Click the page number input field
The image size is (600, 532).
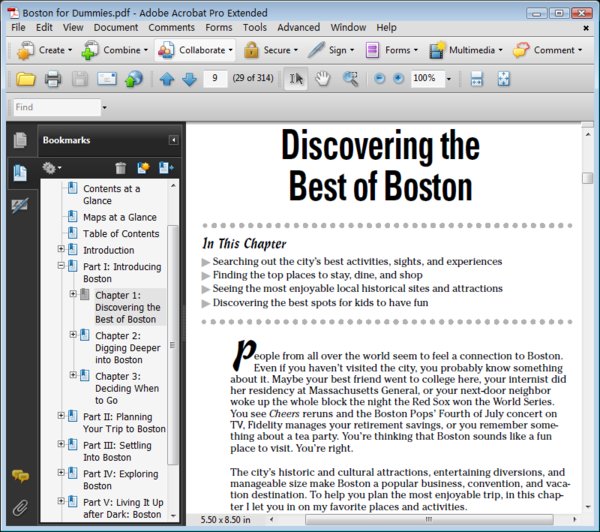click(x=214, y=79)
